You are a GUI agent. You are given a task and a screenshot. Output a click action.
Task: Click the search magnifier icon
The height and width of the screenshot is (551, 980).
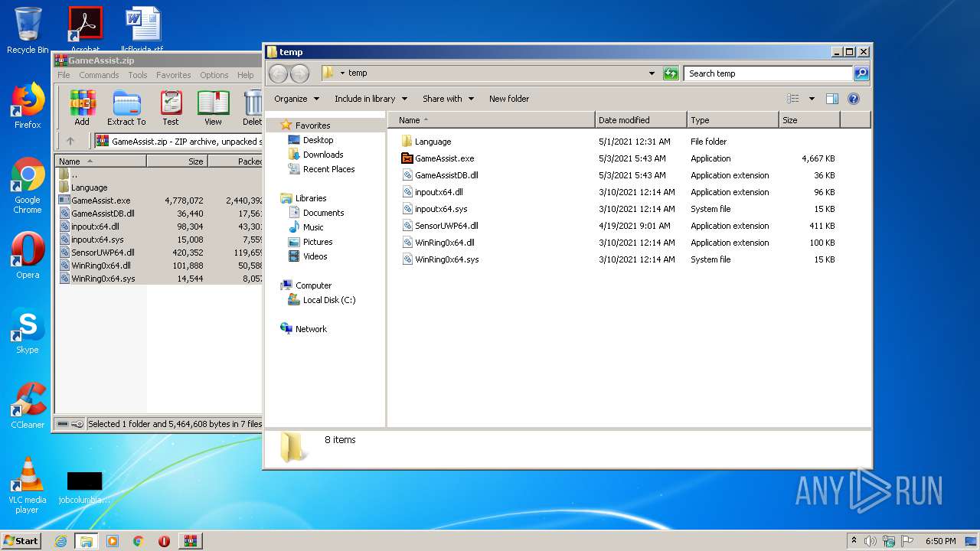coord(861,73)
